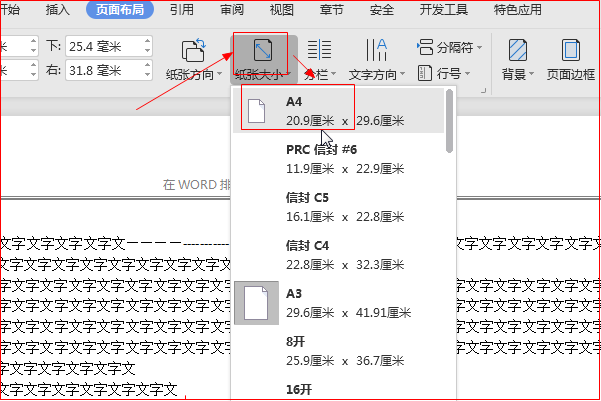Switch to the 引用 tab
601x401 pixels.
[x=182, y=10]
